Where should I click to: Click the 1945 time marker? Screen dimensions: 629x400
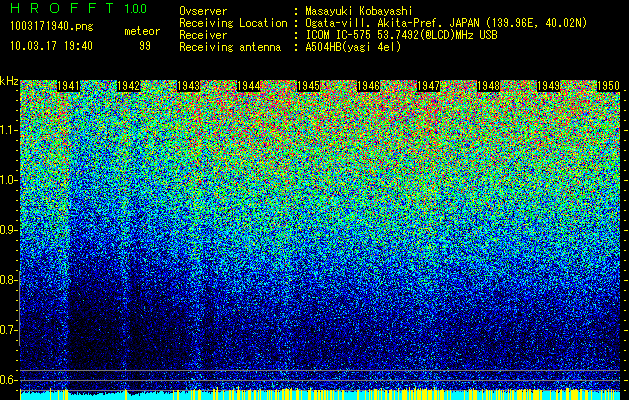click(308, 86)
